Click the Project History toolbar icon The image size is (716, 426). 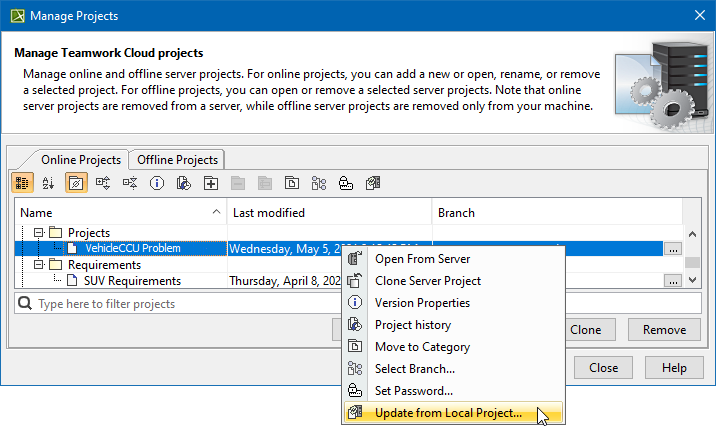tap(183, 182)
